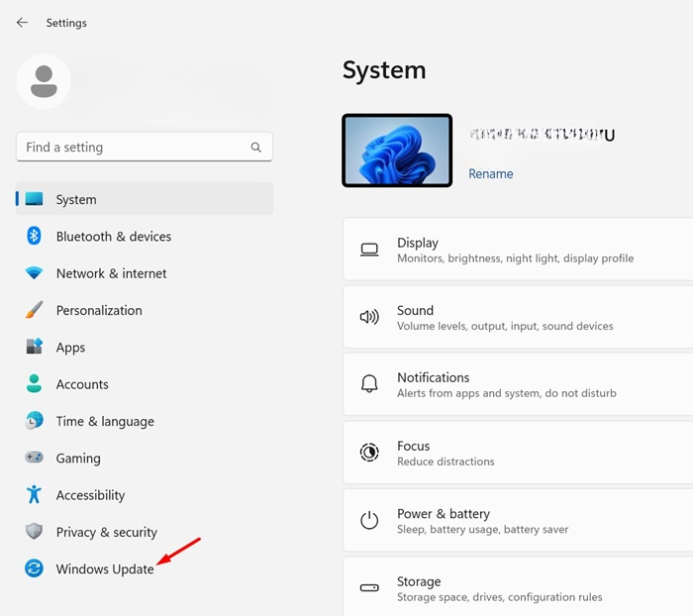The width and height of the screenshot is (693, 616).
Task: Select the Apps label in sidebar
Action: (70, 348)
